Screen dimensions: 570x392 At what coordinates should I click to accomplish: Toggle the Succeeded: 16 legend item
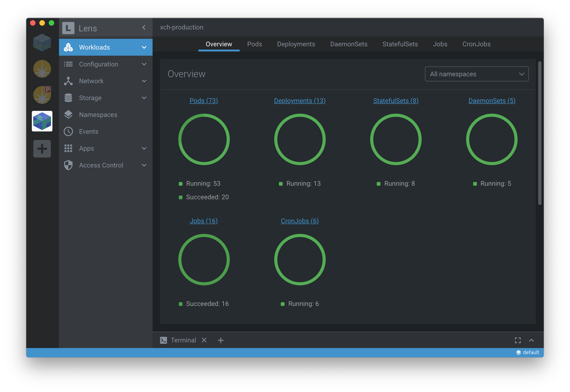pyautogui.click(x=204, y=304)
